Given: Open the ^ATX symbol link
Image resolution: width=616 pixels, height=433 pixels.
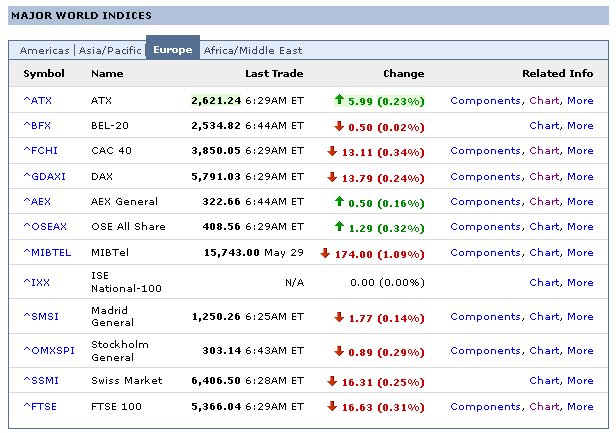Looking at the screenshot, I should point(37,101).
